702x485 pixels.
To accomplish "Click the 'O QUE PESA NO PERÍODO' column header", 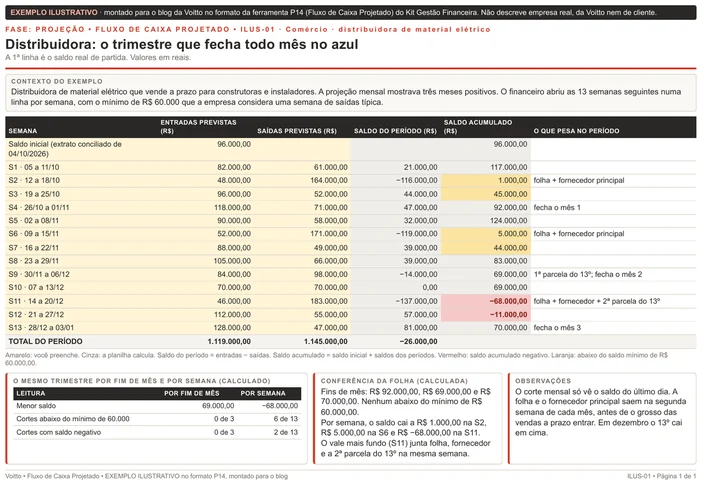I will point(577,131).
